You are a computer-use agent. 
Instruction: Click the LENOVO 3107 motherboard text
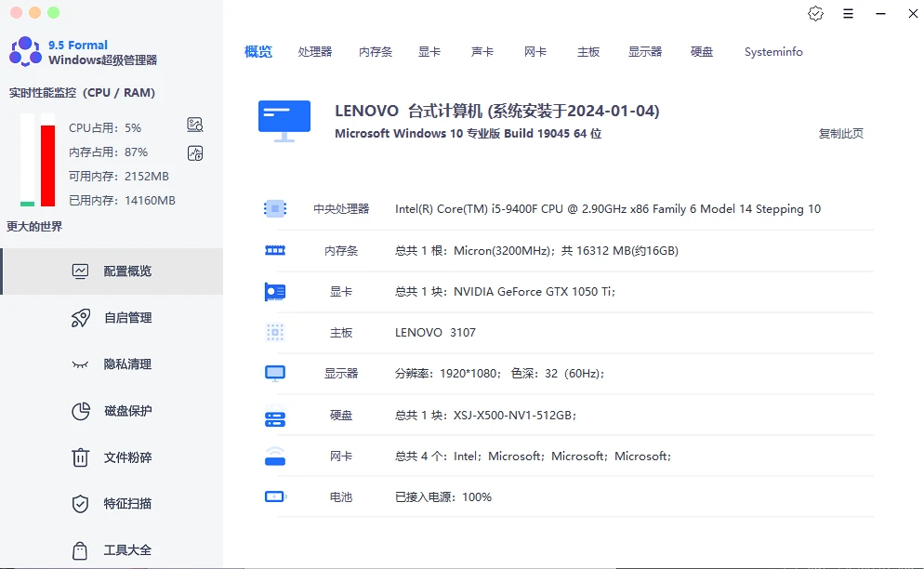tap(435, 333)
